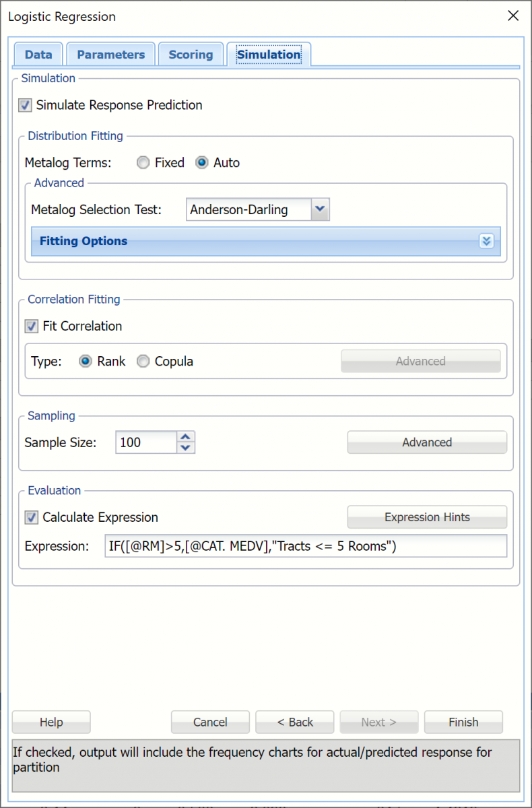This screenshot has height=808, width=532.
Task: Open Metalog Selection Test dropdown
Action: point(321,209)
